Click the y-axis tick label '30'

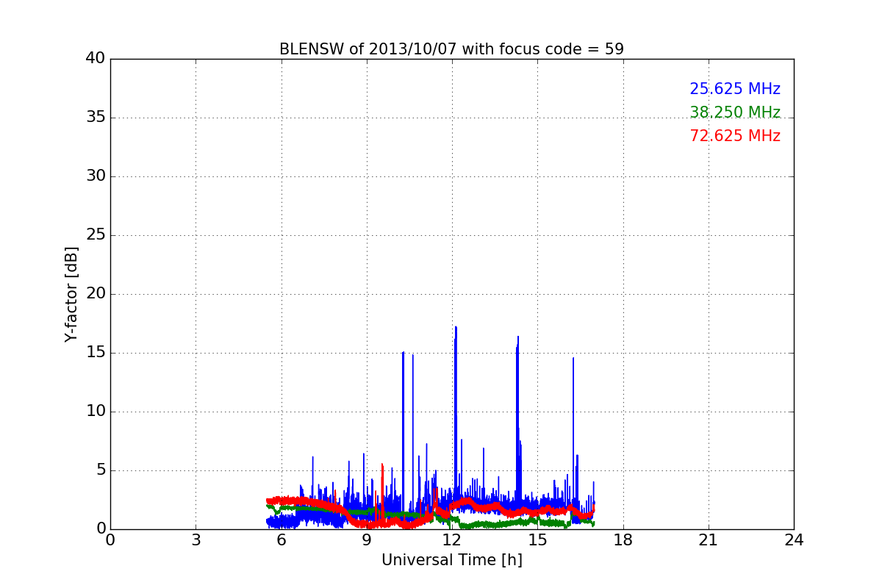pos(96,176)
